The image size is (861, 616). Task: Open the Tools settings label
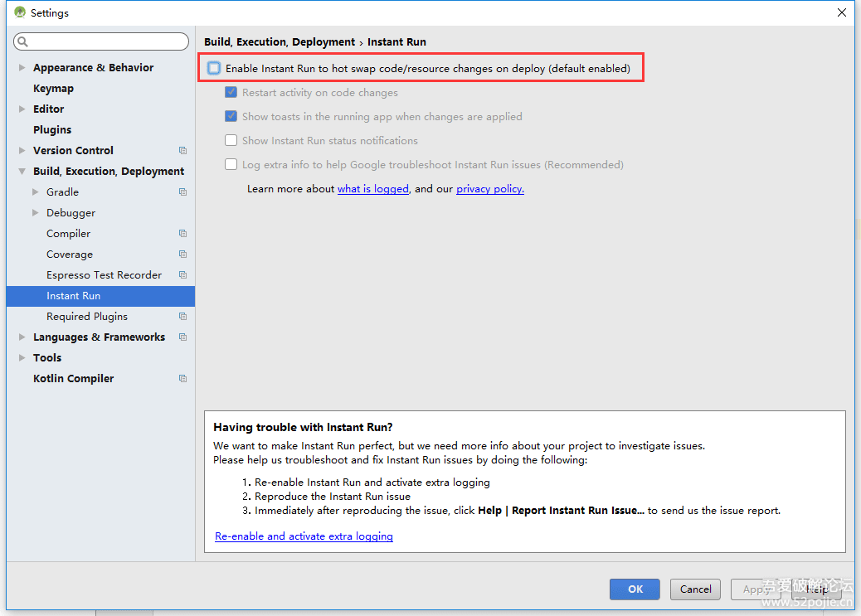pyautogui.click(x=47, y=357)
